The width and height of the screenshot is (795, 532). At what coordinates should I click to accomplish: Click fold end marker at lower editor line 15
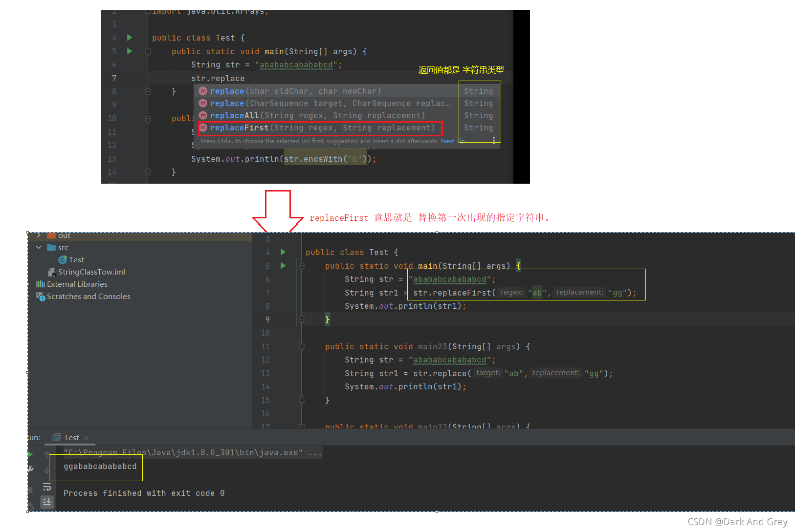click(x=302, y=400)
